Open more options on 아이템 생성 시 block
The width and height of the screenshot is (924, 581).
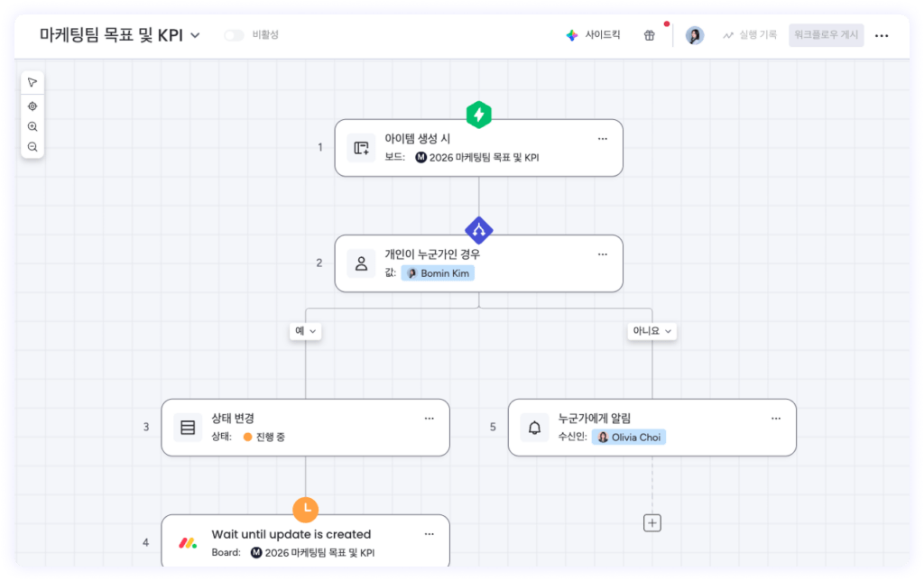(602, 139)
